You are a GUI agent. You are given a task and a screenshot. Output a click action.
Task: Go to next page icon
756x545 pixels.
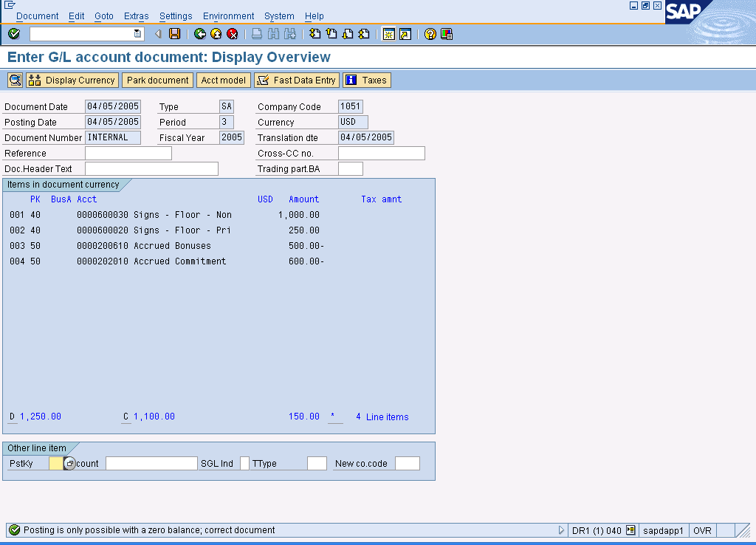348,34
